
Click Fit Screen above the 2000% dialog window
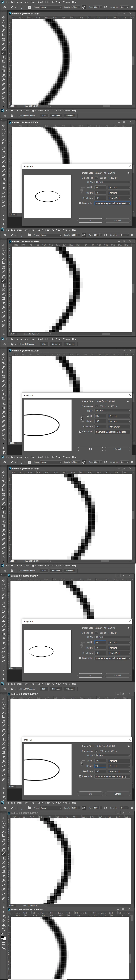click(x=56, y=344)
